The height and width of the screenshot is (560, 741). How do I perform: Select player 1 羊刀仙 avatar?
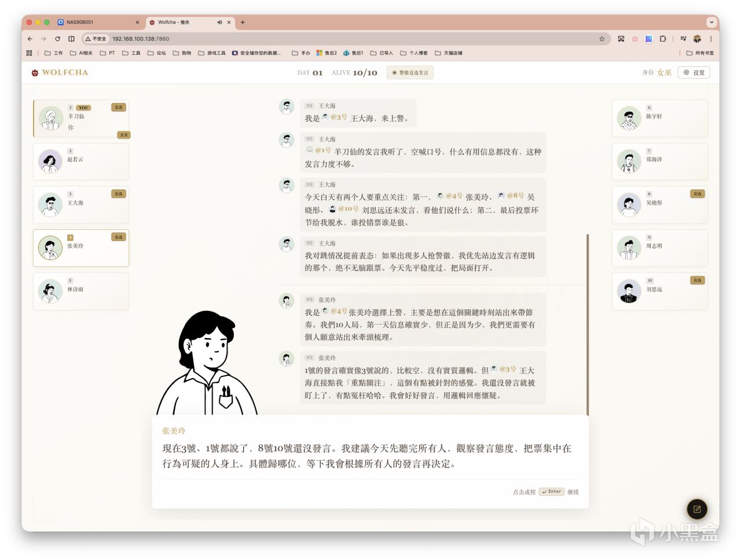51,118
